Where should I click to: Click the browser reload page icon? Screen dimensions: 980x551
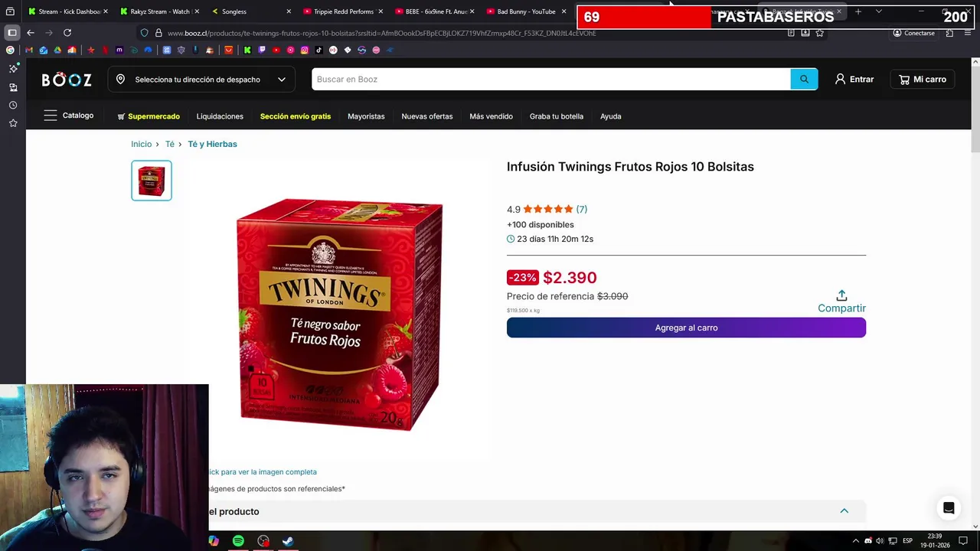click(x=67, y=33)
